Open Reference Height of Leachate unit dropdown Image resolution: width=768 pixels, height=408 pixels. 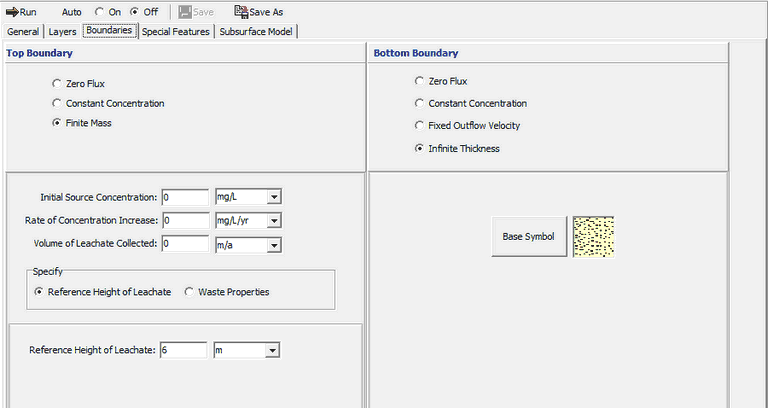tap(272, 350)
